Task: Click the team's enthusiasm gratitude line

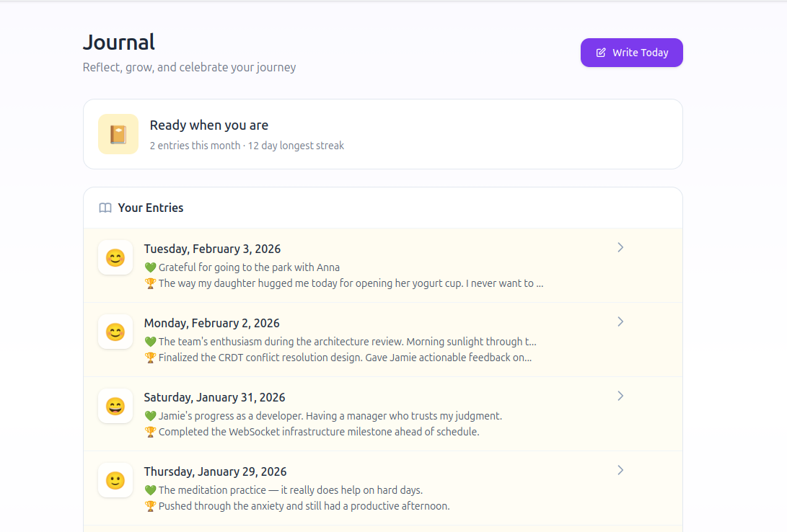Action: pos(347,342)
